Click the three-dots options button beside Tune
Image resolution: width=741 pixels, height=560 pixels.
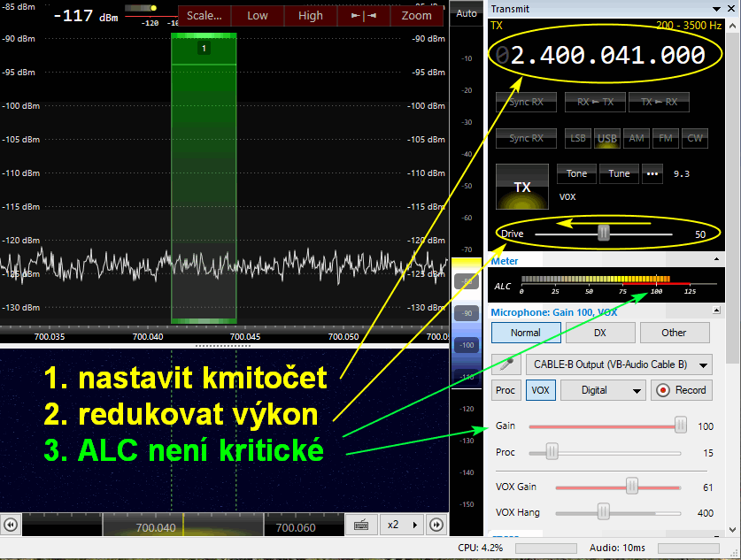pyautogui.click(x=653, y=173)
